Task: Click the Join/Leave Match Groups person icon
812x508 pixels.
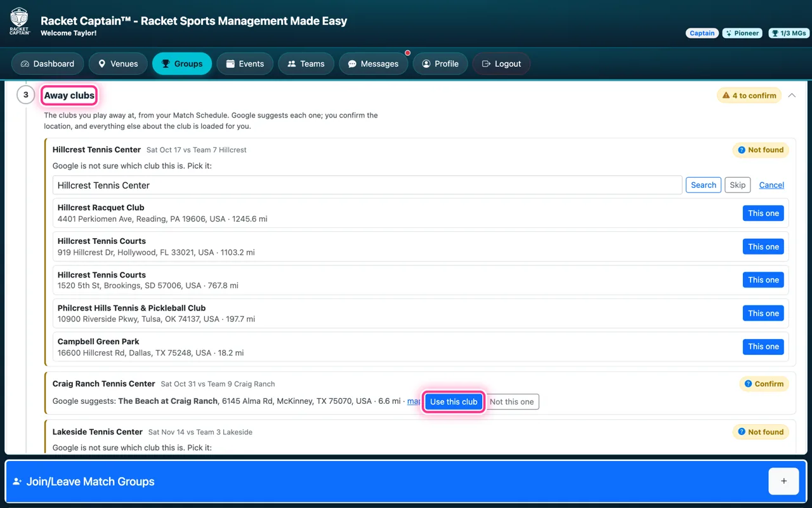Action: [17, 481]
